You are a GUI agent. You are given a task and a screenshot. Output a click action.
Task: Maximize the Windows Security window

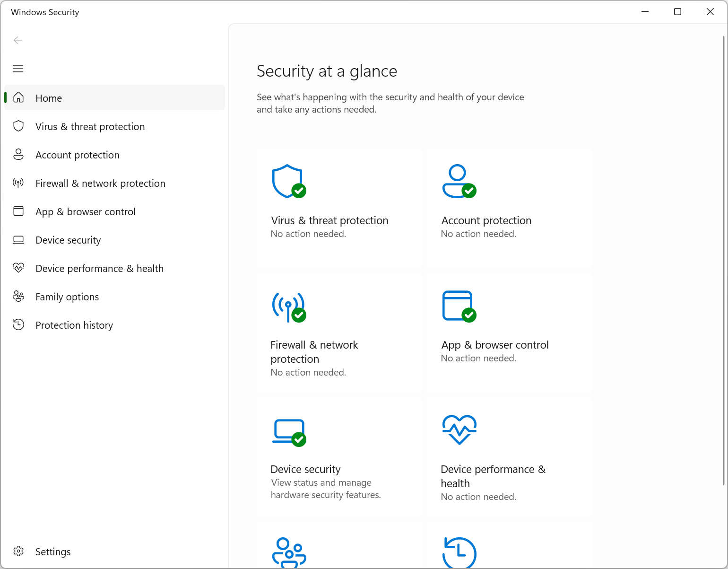(x=677, y=12)
